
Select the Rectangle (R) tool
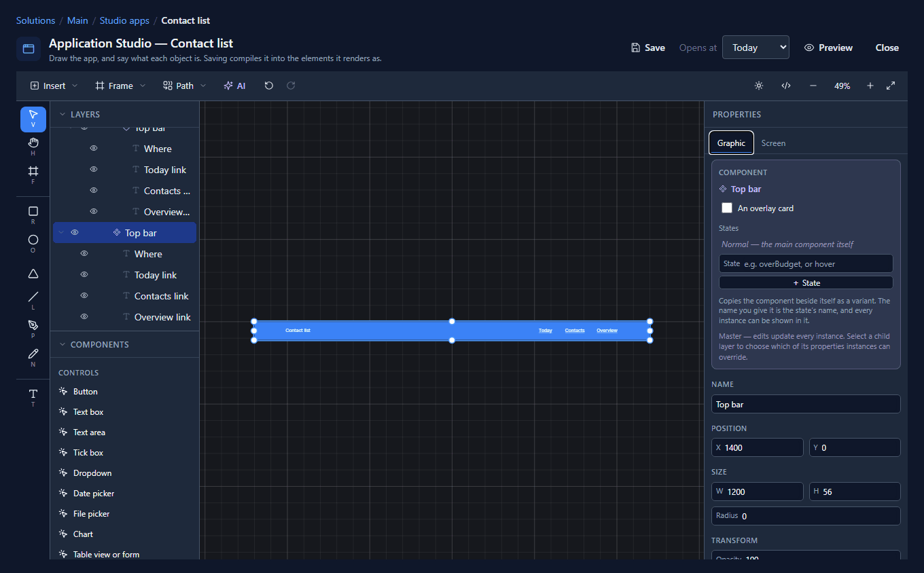pyautogui.click(x=33, y=216)
